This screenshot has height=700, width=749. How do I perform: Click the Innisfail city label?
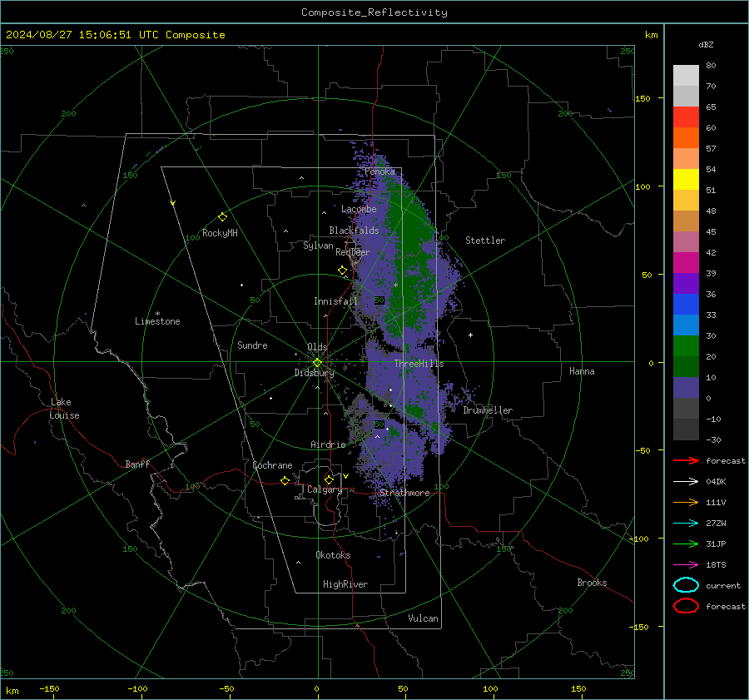(x=335, y=301)
